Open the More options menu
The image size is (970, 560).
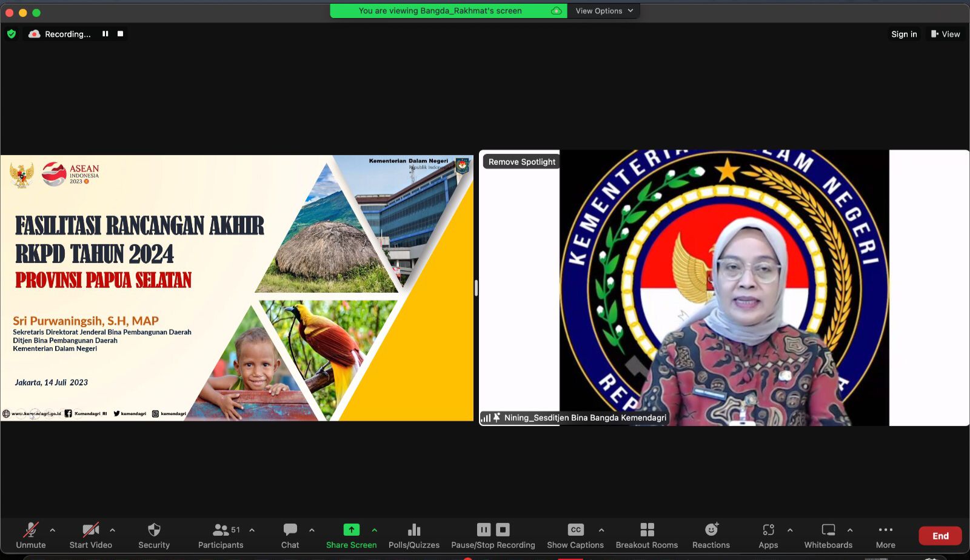pyautogui.click(x=886, y=536)
